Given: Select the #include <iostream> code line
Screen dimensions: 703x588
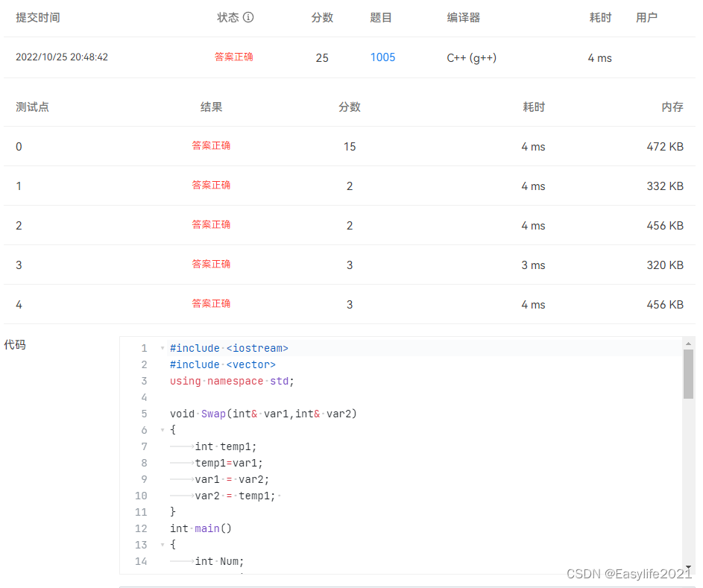Looking at the screenshot, I should (230, 348).
